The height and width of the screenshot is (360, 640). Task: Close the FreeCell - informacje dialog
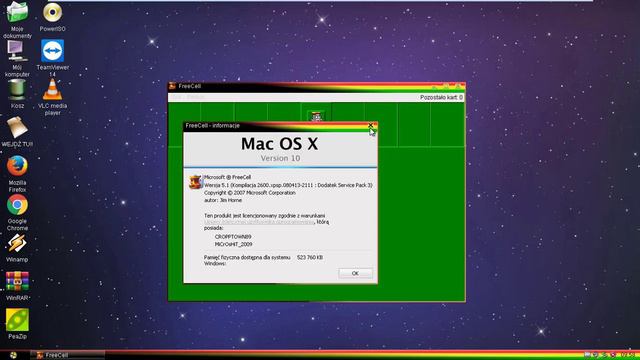[x=370, y=125]
